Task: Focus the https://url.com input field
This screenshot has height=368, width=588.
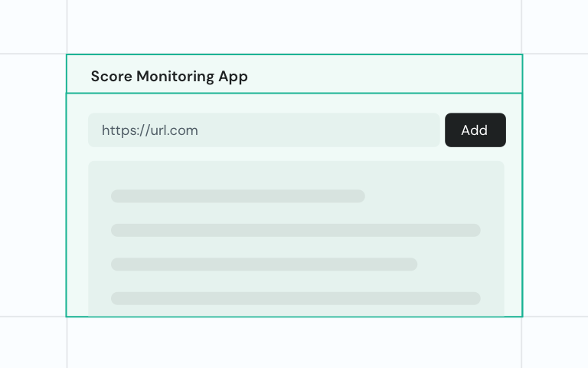Action: tap(263, 130)
